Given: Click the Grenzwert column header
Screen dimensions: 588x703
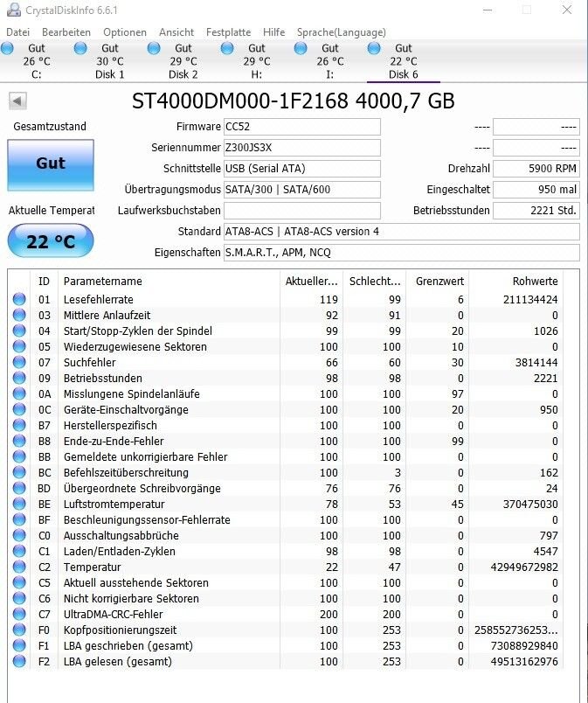Looking at the screenshot, I should (x=438, y=281).
